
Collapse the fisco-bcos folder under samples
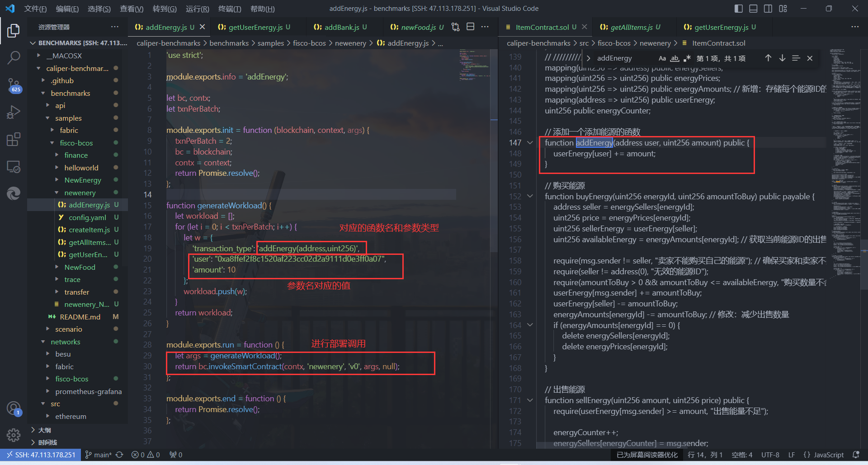tap(76, 143)
